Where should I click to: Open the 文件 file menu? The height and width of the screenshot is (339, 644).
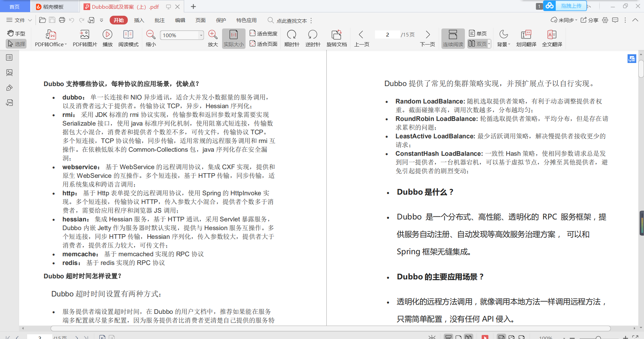[x=16, y=20]
